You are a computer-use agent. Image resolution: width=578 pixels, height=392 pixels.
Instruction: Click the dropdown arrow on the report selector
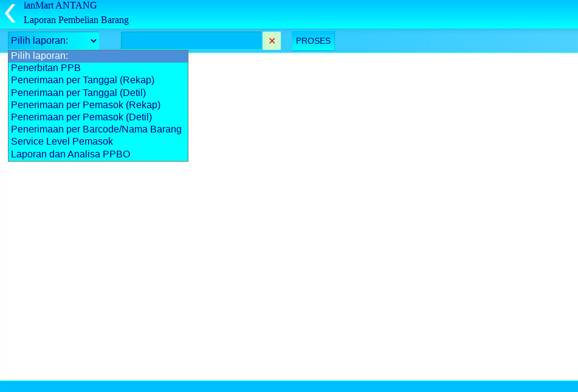point(93,41)
